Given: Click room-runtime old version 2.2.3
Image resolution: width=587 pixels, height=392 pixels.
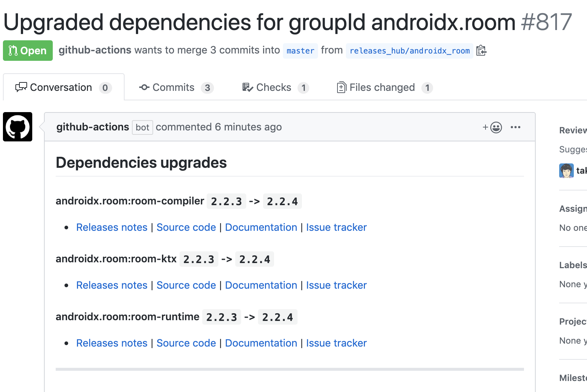Looking at the screenshot, I should pyautogui.click(x=222, y=317).
